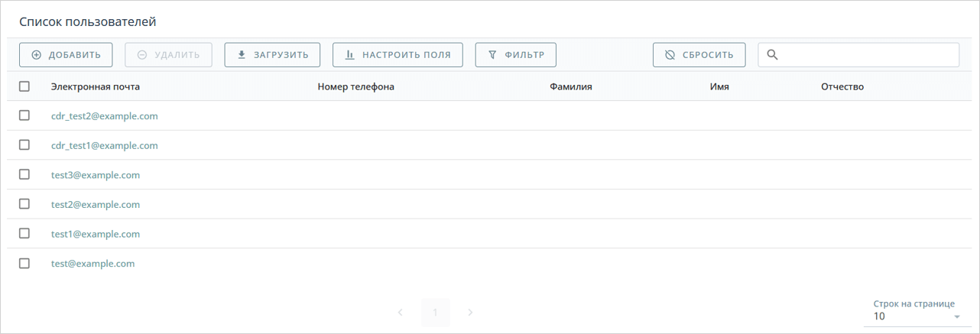Sort by Фамилия column header

(x=570, y=87)
